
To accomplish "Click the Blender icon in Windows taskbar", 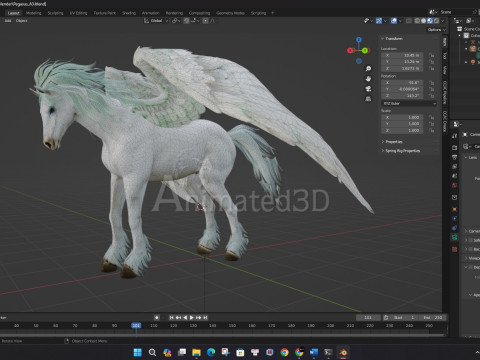I will coord(343,352).
